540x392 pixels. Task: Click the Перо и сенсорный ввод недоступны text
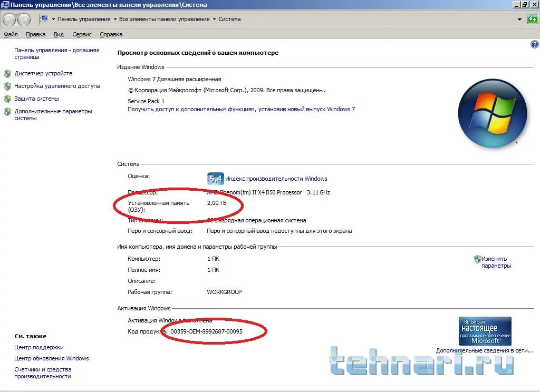[279, 231]
